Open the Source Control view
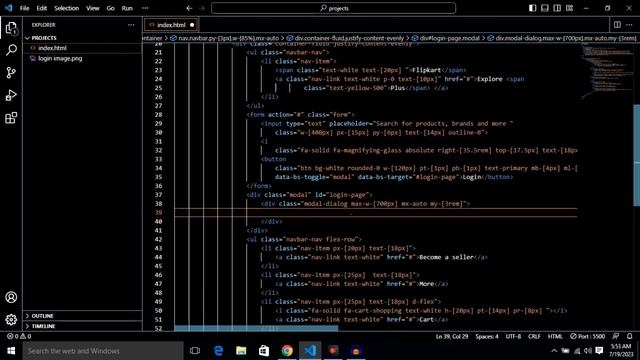The width and height of the screenshot is (640, 360). 11,73
